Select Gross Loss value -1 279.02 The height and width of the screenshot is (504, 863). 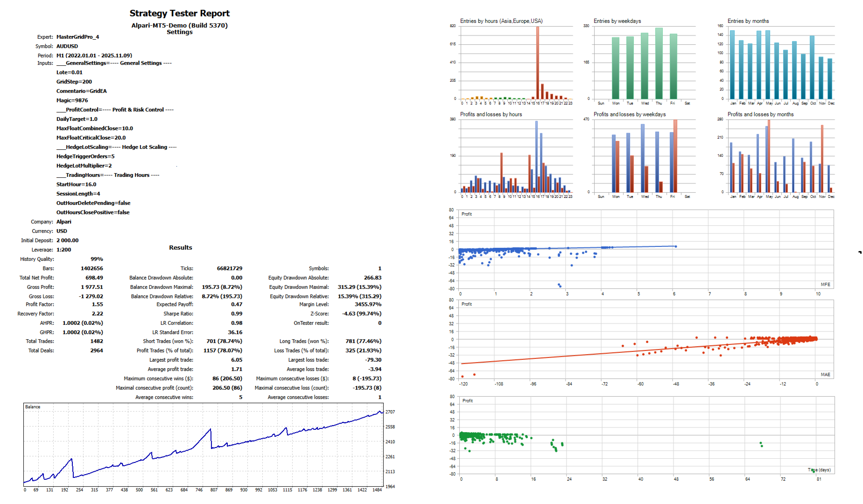pyautogui.click(x=91, y=296)
